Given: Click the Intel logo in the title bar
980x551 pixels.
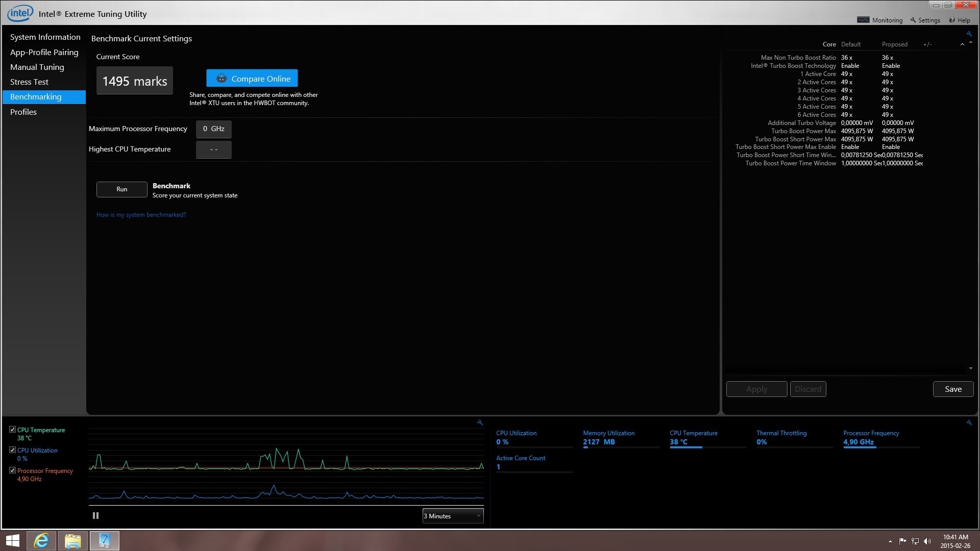Looking at the screenshot, I should coord(20,13).
